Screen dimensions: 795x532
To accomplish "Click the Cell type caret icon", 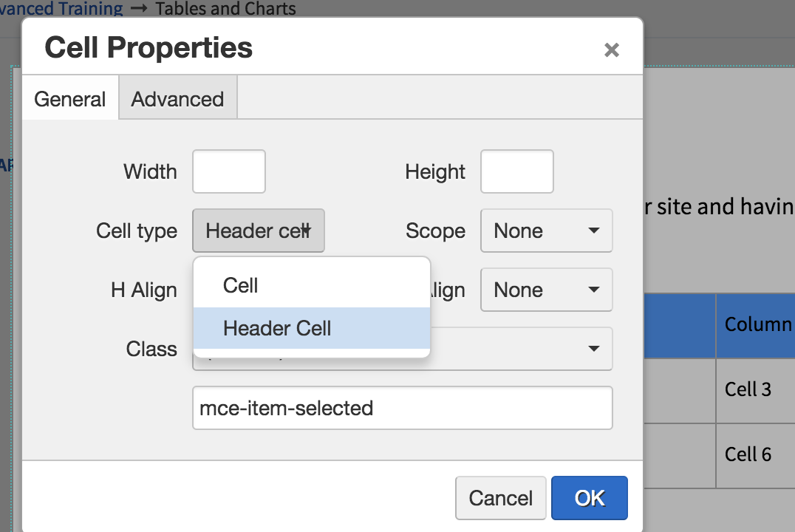I will [306, 231].
